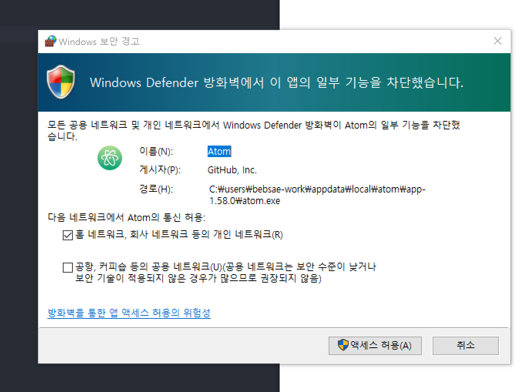Click the firewall brick icon in title bar
Image resolution: width=532 pixels, height=392 pixels.
50,41
